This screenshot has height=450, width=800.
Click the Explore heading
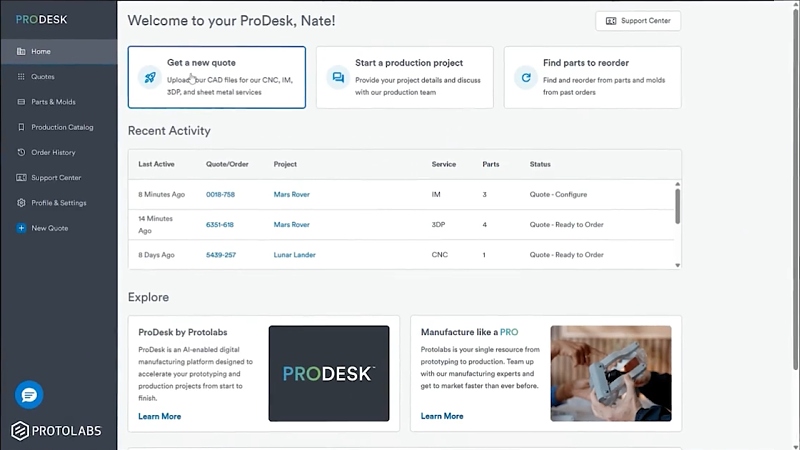[x=148, y=297]
